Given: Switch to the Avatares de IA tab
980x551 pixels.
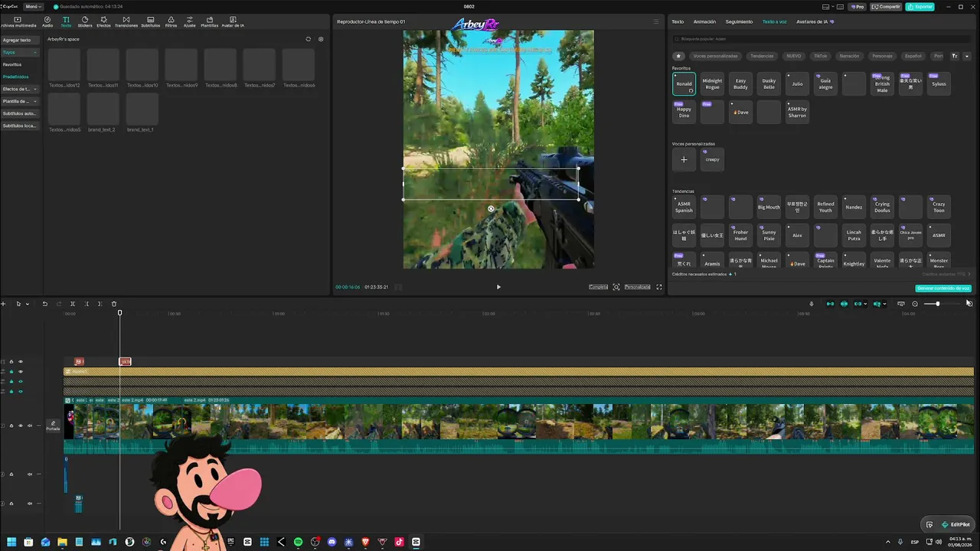Looking at the screenshot, I should click(x=814, y=21).
